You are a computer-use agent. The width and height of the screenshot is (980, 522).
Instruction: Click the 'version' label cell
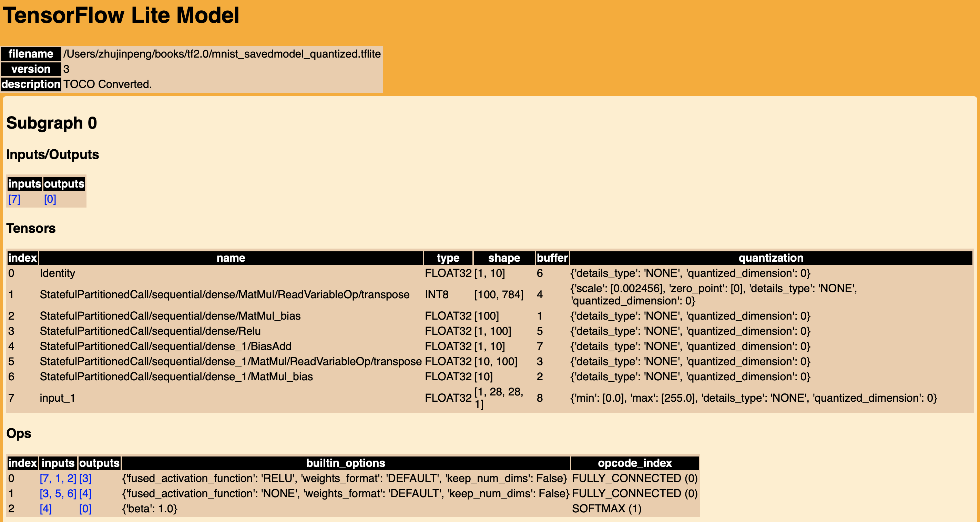[31, 69]
